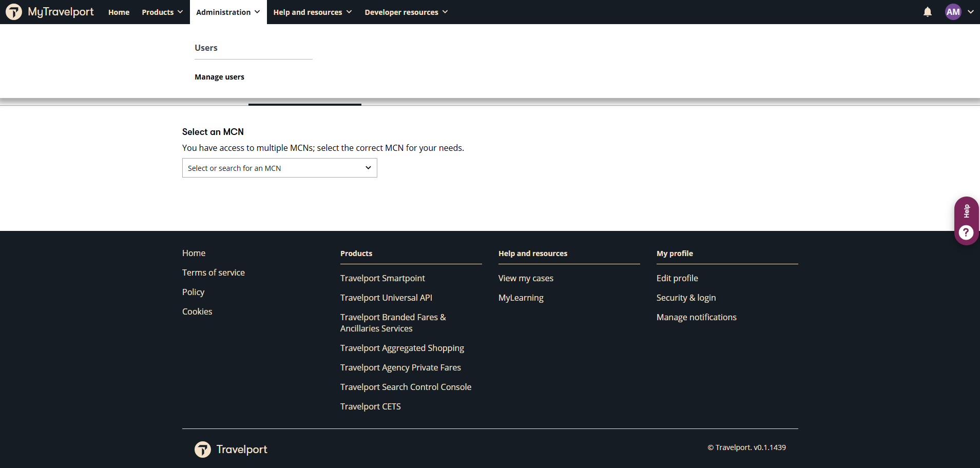
Task: Select Manage users from Administration menu
Action: (x=219, y=77)
